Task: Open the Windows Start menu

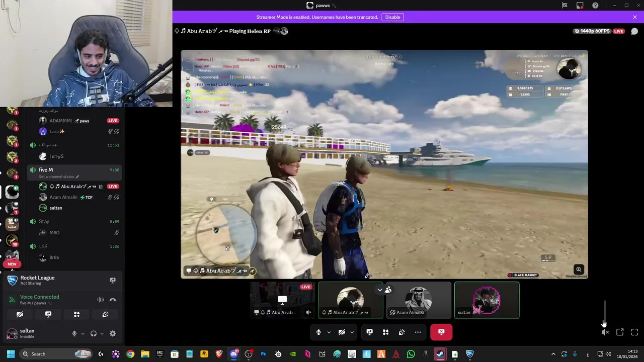Action: pyautogui.click(x=11, y=354)
